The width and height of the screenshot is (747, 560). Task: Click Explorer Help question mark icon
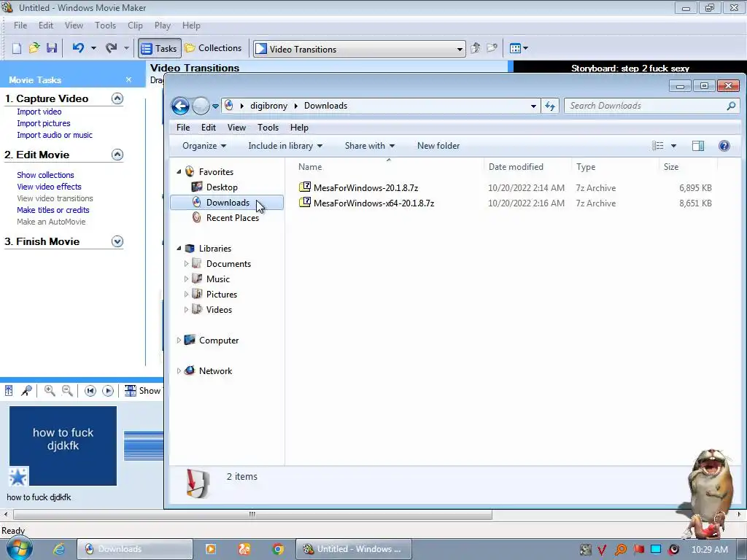coord(724,146)
